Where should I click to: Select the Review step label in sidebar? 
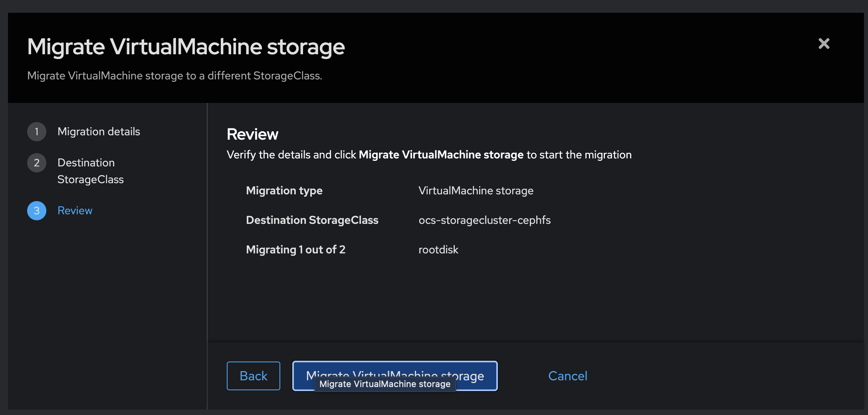(75, 211)
